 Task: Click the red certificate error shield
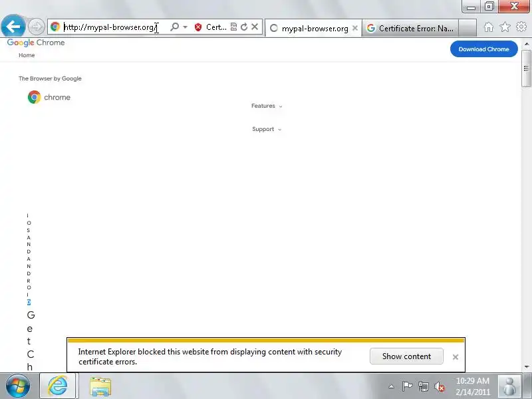click(198, 27)
